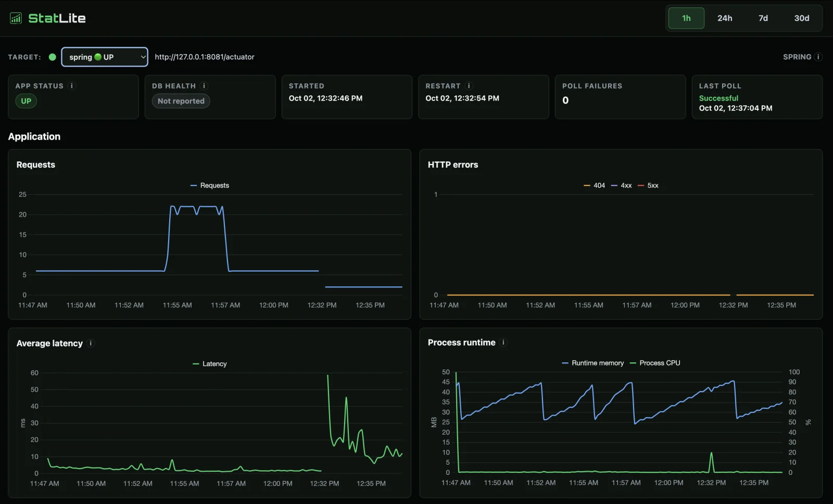The height and width of the screenshot is (504, 833).
Task: Click the Restart time Oct 02, 12:32:54 PM
Action: click(462, 98)
